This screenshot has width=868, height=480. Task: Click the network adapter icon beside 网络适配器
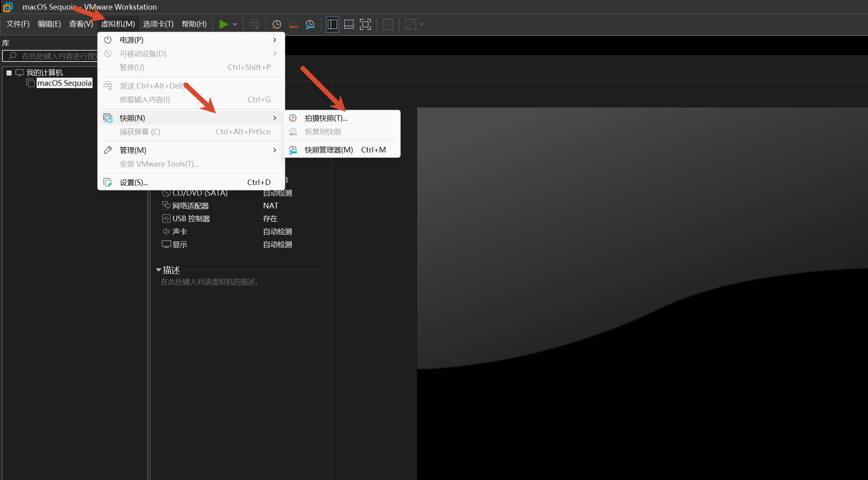[x=166, y=206]
